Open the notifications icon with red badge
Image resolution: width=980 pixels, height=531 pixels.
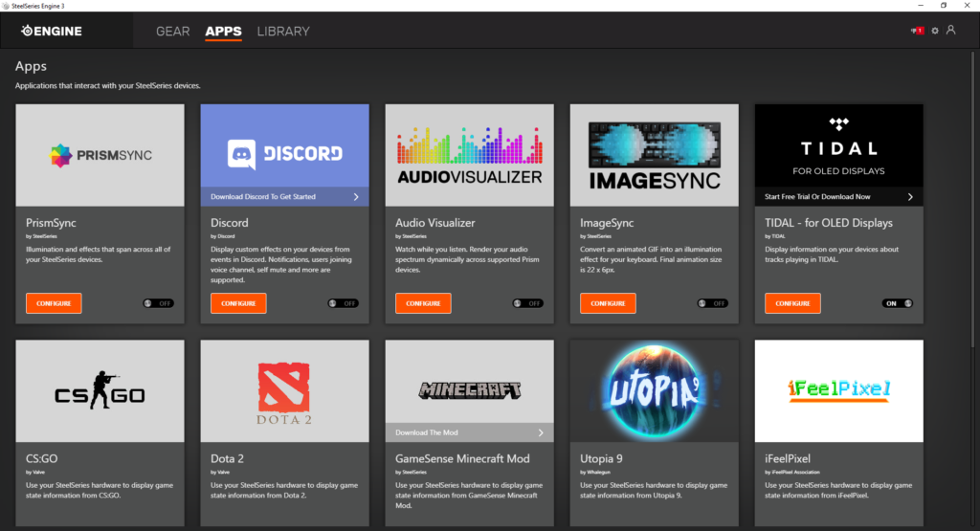pos(917,31)
